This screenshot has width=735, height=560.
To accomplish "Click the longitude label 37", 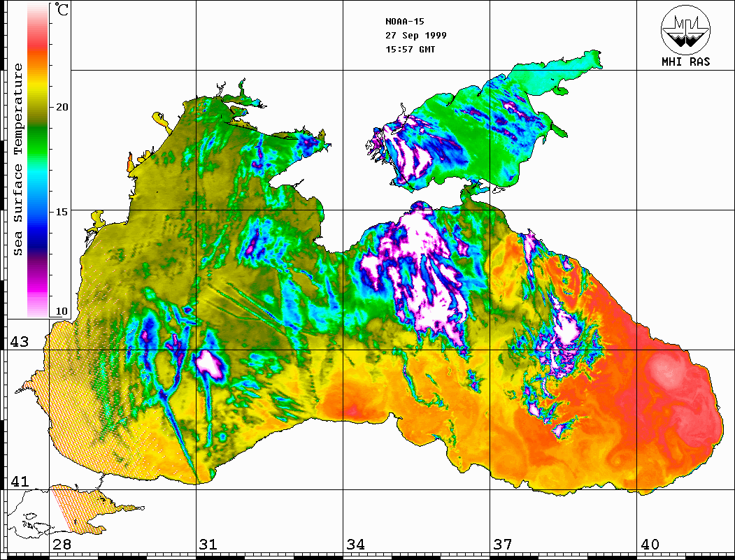I will click(x=503, y=544).
